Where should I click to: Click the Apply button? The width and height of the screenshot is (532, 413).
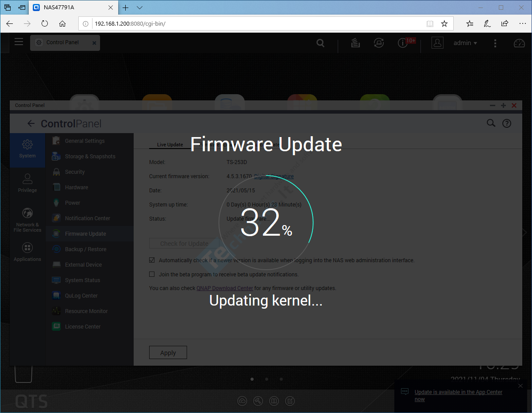(168, 352)
